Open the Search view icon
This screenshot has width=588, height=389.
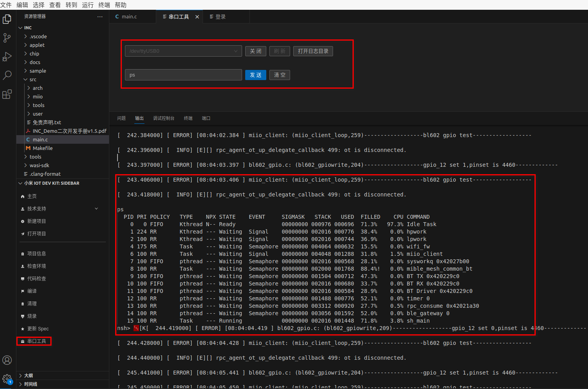pos(7,75)
